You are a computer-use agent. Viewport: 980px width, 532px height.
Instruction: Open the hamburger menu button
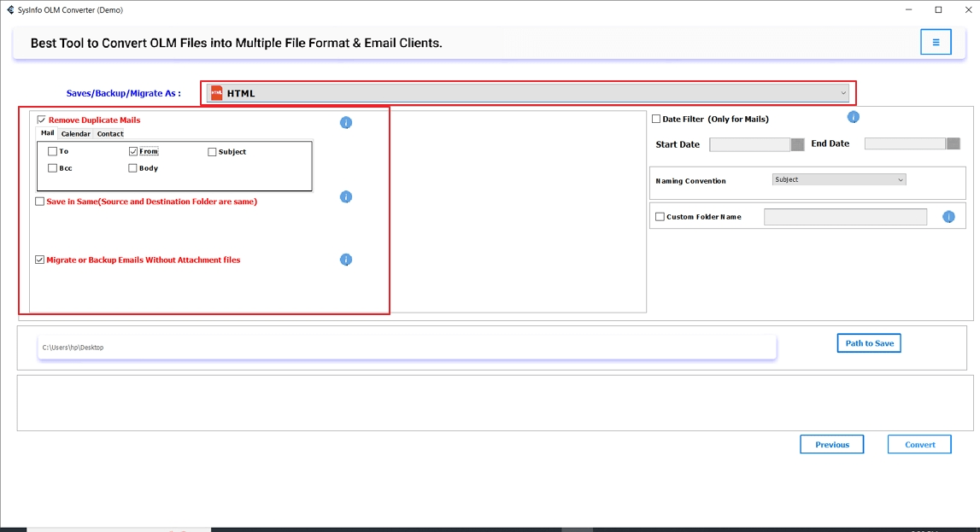point(936,42)
